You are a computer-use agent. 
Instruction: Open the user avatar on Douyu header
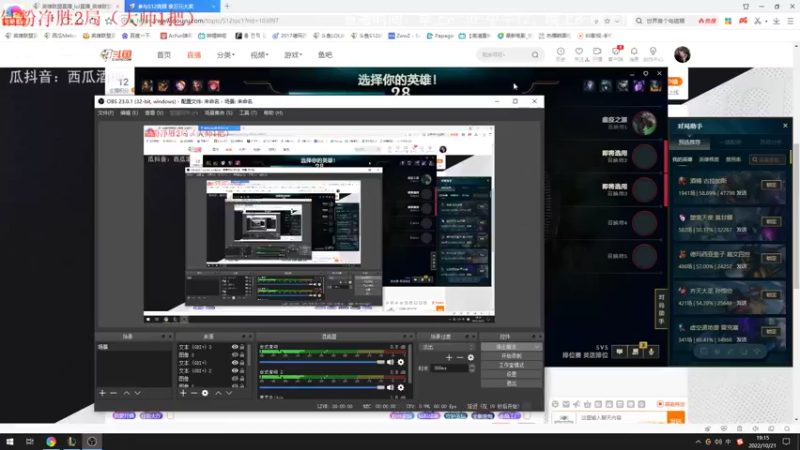click(x=682, y=55)
